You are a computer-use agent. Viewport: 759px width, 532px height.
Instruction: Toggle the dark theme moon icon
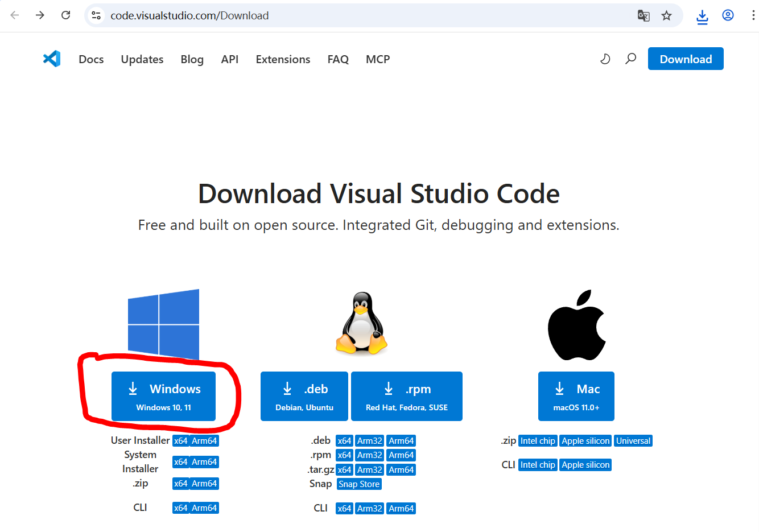pyautogui.click(x=605, y=59)
